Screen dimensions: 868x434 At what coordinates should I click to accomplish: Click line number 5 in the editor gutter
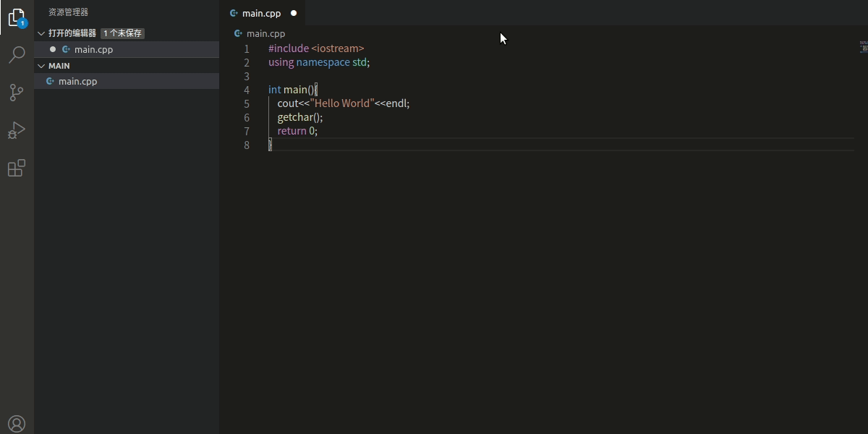pos(247,103)
